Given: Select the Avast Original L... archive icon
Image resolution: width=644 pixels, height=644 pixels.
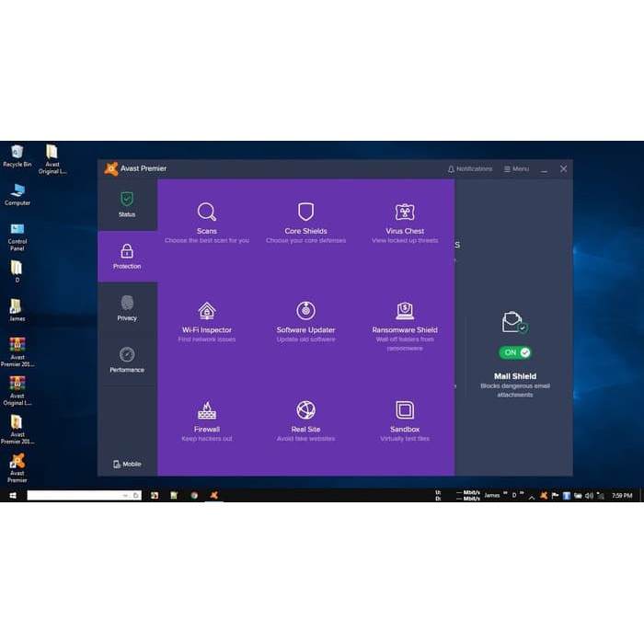Looking at the screenshot, I should (x=17, y=391).
